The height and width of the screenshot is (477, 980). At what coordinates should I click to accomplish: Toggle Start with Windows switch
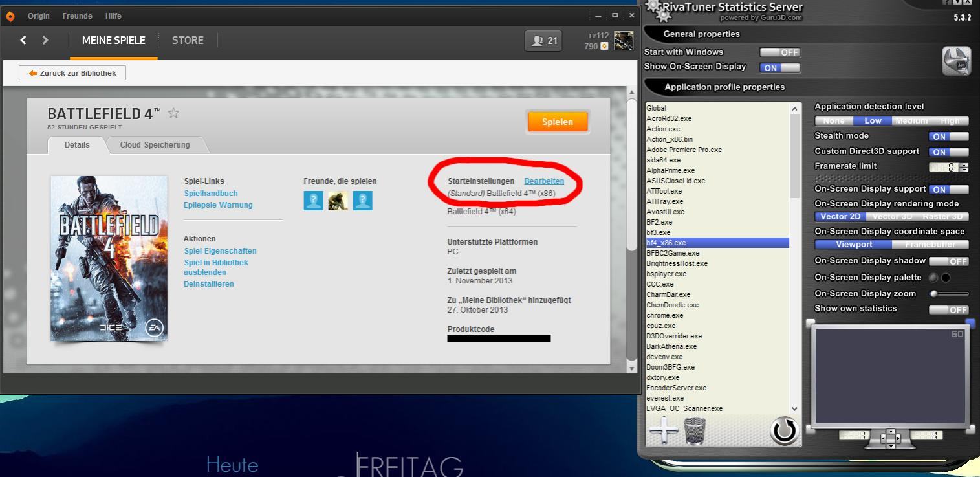coord(779,52)
